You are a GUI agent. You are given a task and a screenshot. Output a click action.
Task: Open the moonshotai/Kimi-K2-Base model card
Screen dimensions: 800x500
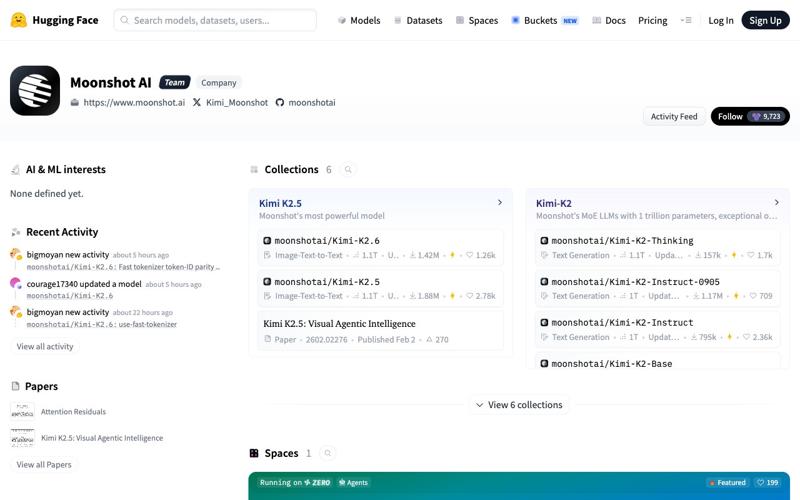click(657, 361)
